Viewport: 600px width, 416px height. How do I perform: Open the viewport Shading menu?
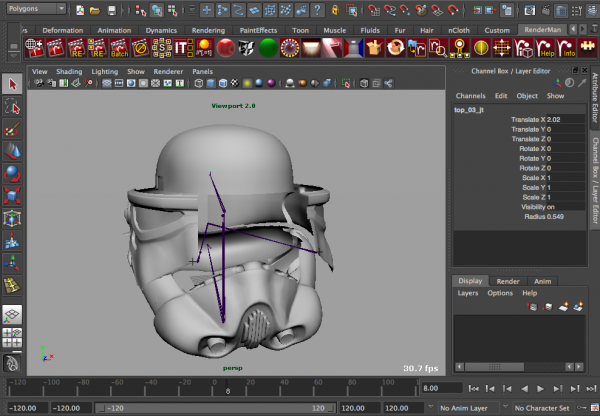click(69, 72)
